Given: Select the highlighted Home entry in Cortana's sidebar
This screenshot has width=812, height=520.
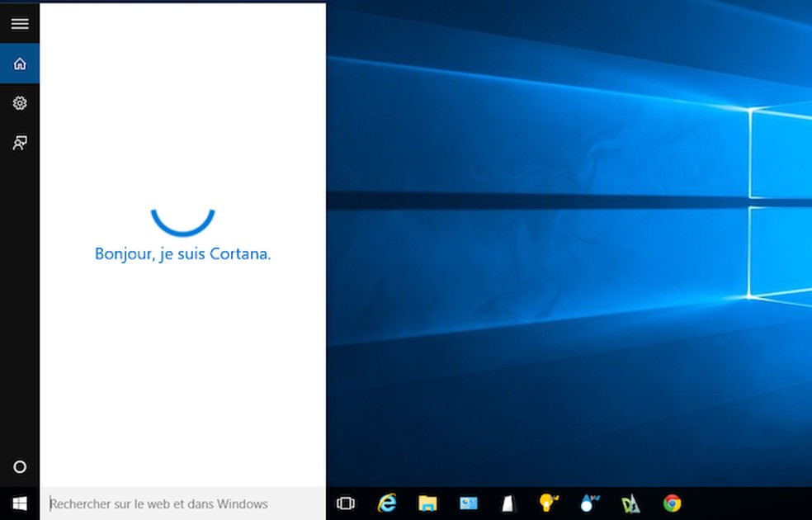Looking at the screenshot, I should (20, 63).
